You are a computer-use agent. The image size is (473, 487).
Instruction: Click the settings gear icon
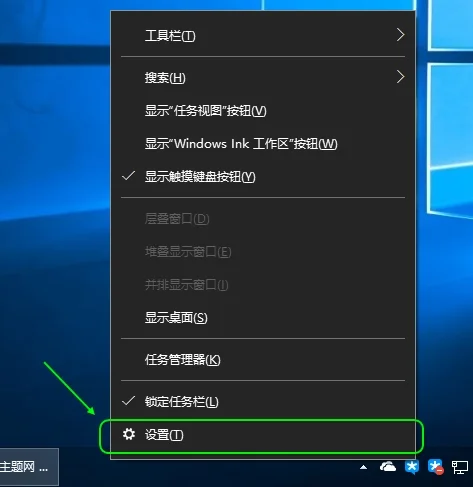click(129, 434)
